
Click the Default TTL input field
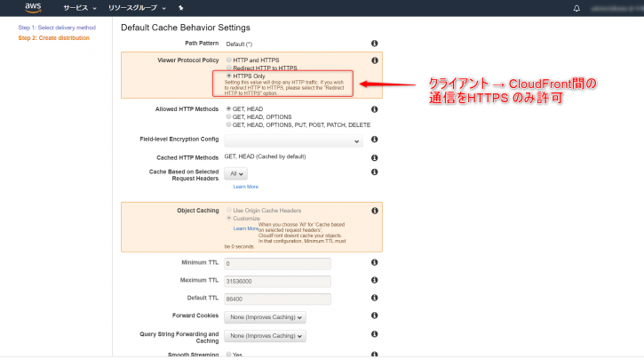(x=277, y=300)
